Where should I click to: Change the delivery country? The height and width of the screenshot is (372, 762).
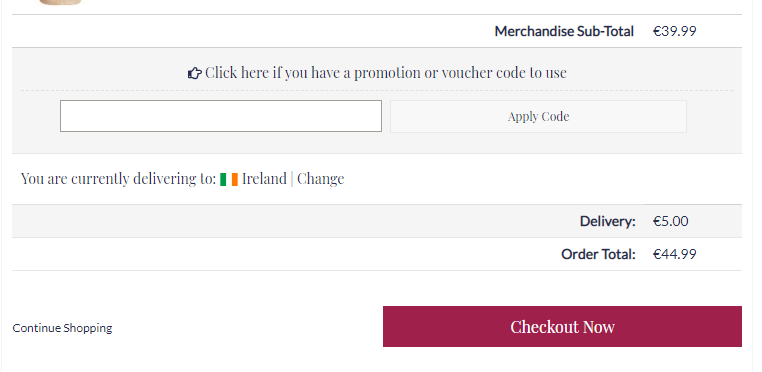[321, 179]
